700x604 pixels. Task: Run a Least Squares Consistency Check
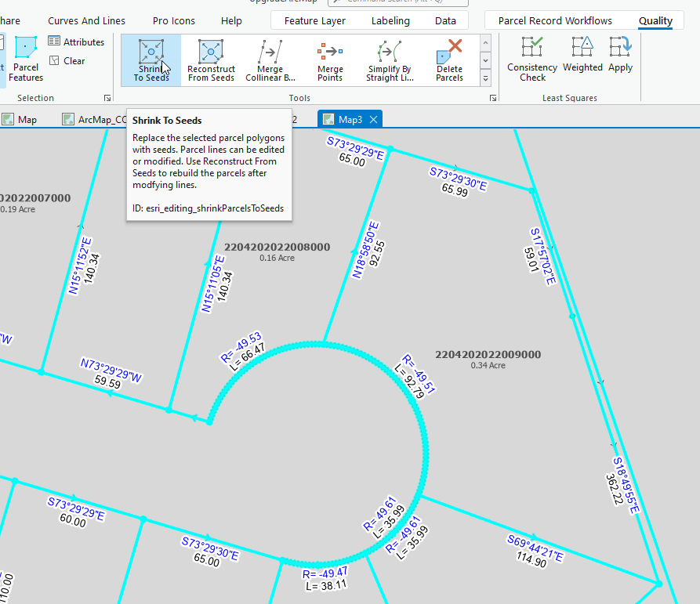pos(531,60)
